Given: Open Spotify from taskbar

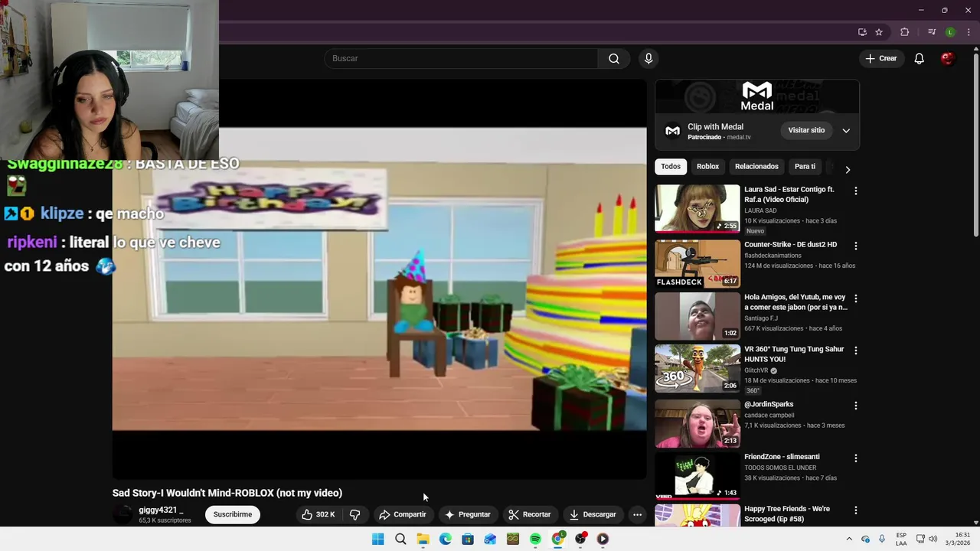Looking at the screenshot, I should [535, 540].
